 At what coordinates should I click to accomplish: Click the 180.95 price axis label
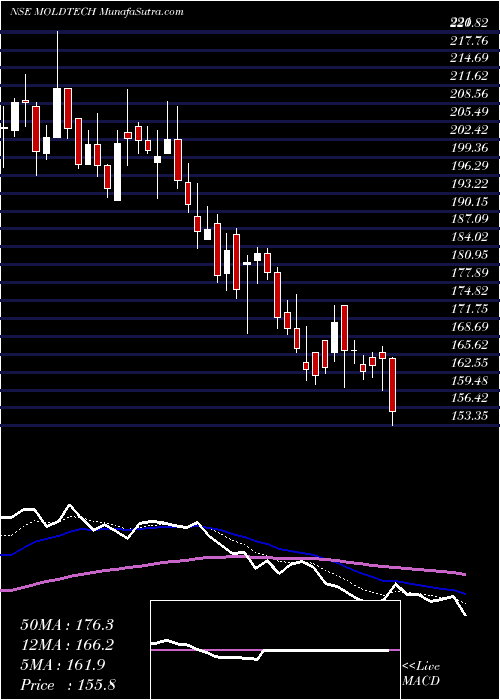[x=469, y=255]
